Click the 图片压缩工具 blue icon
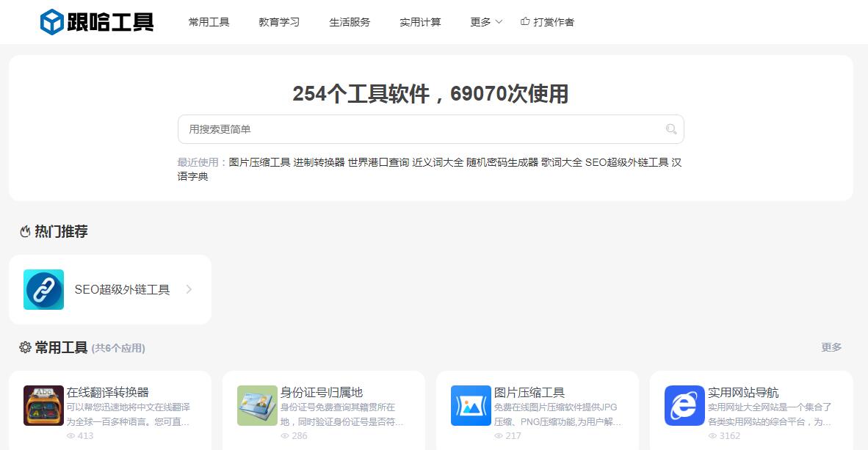868x450 pixels. point(471,405)
